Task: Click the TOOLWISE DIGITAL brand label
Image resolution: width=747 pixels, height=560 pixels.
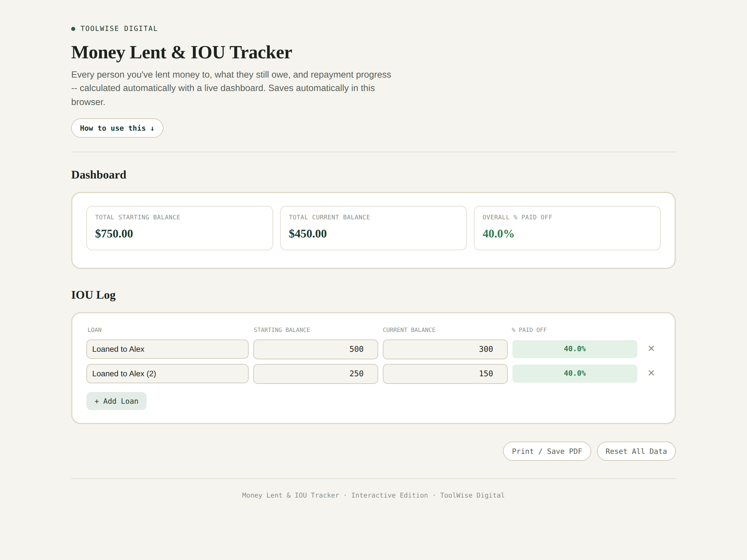Action: pos(119,29)
